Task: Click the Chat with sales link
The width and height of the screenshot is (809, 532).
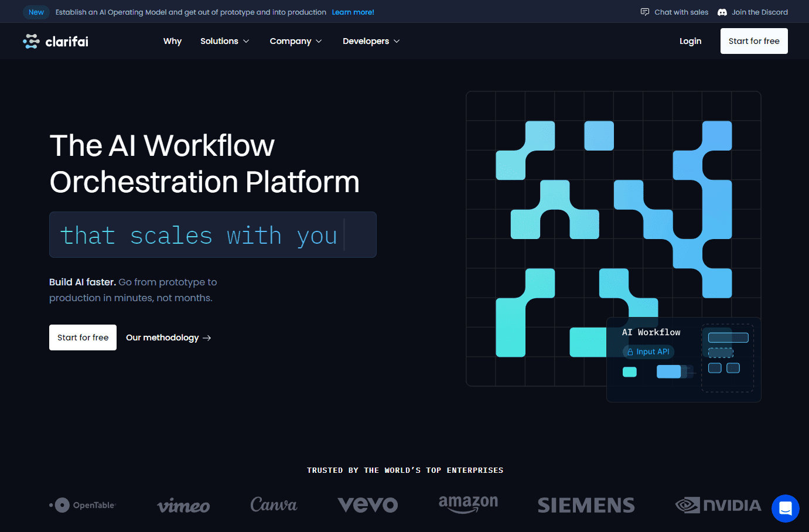Action: [x=674, y=12]
